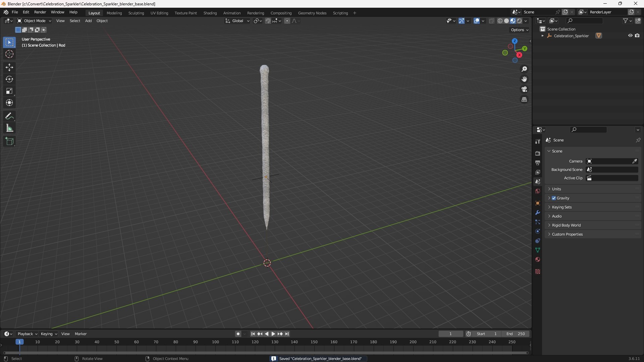Select the Annotate tool

tap(9, 116)
